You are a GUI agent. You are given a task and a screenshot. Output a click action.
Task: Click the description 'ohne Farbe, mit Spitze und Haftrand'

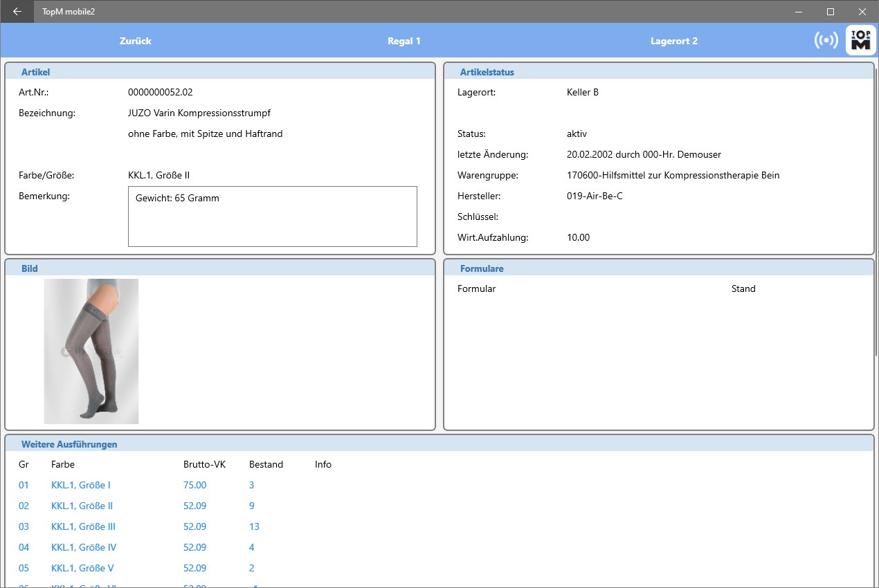[x=206, y=134]
